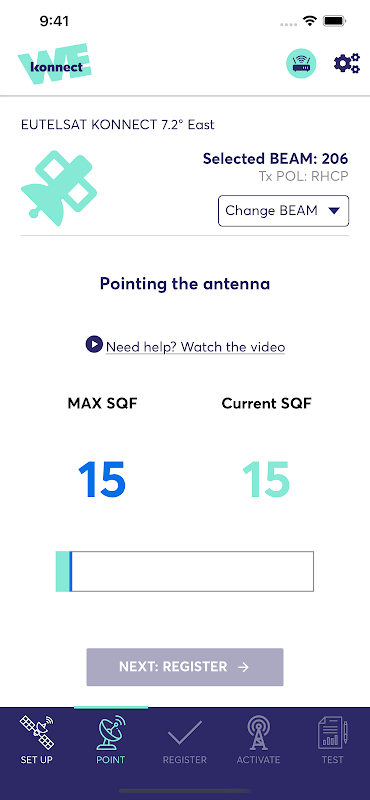Open the TEST report icon

[332, 732]
